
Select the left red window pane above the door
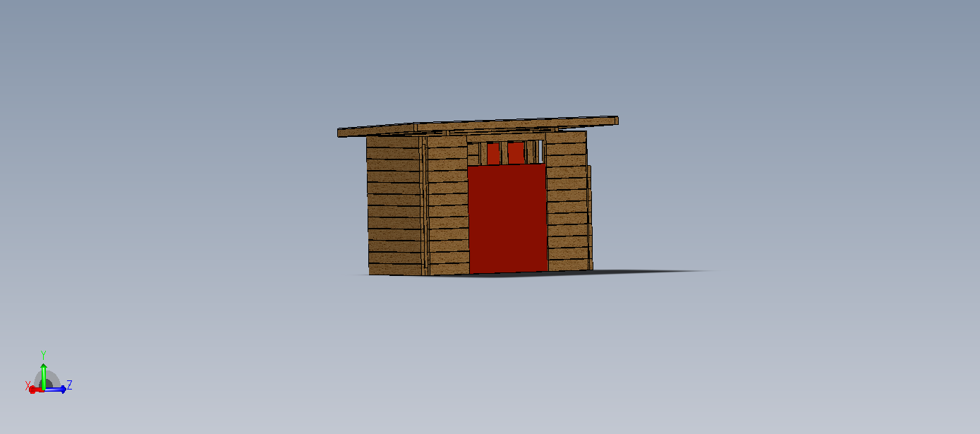coord(492,152)
